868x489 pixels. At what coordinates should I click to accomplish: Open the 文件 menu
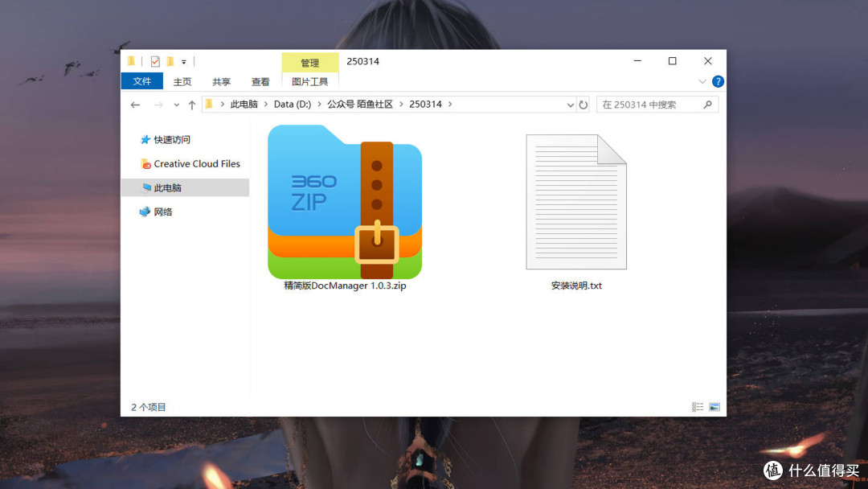[141, 81]
